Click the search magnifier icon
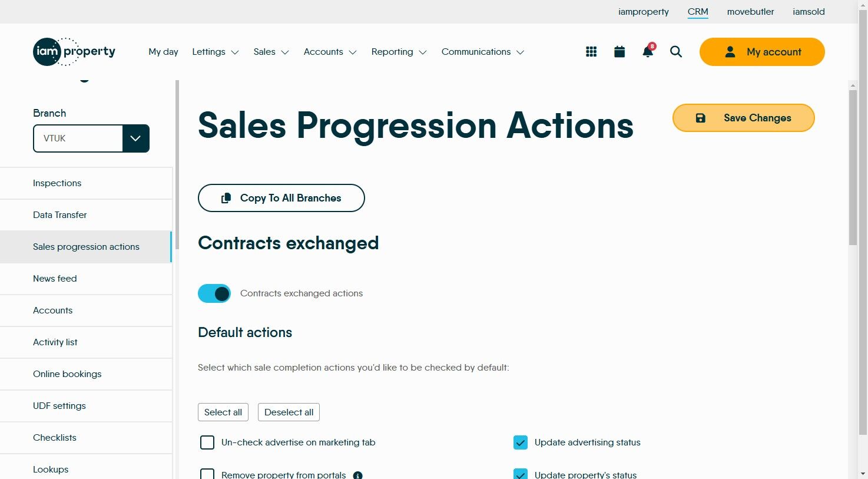This screenshot has height=479, width=868. coord(676,52)
